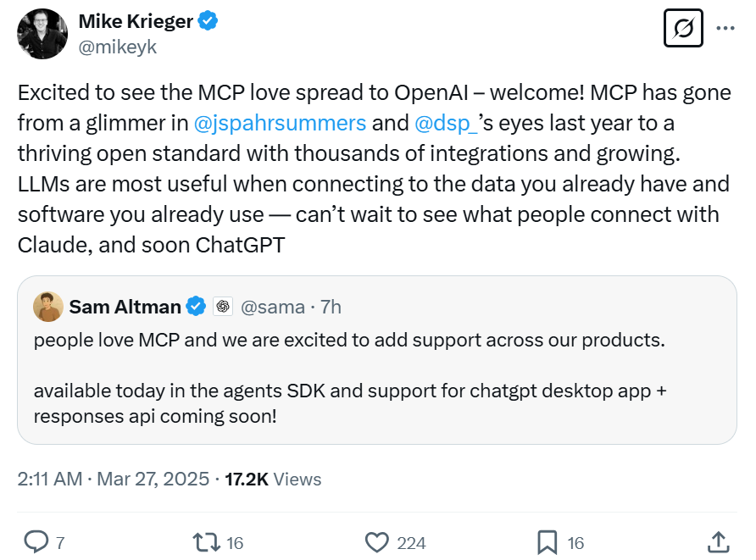Open Mike Krieger's profile picture
The height and width of the screenshot is (560, 756).
(x=42, y=34)
